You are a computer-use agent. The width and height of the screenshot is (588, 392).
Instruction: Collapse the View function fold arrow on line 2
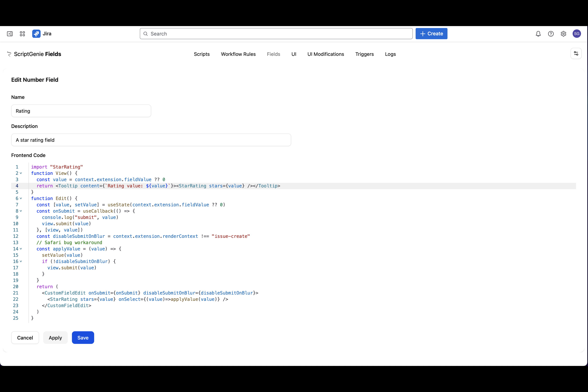pyautogui.click(x=21, y=173)
